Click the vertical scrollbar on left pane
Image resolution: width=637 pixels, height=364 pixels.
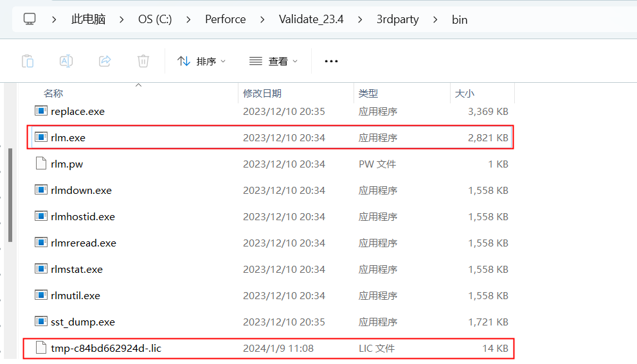click(x=9, y=194)
